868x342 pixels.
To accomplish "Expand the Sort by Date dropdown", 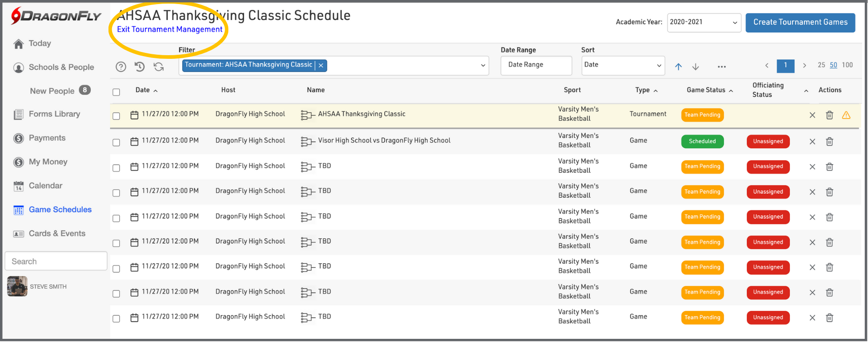I will pyautogui.click(x=623, y=66).
